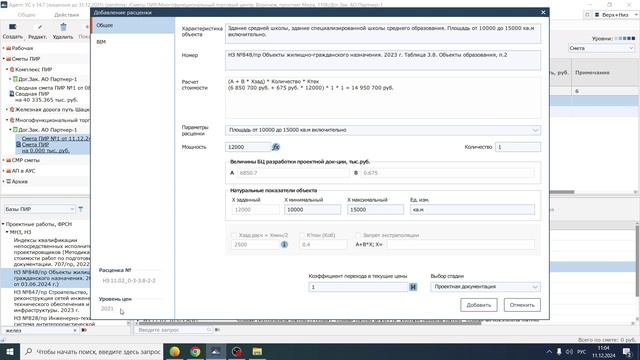Switch to the Общее tab in dialog

(x=133, y=25)
